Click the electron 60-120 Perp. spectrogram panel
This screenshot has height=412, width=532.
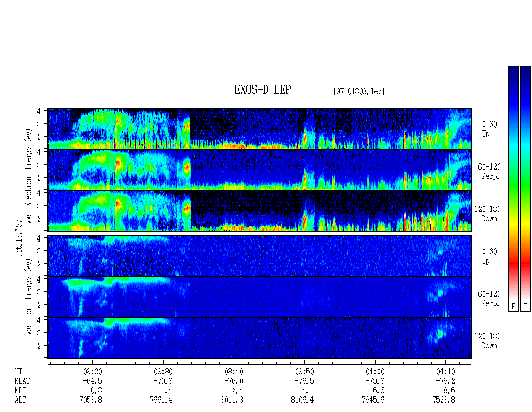click(259, 170)
